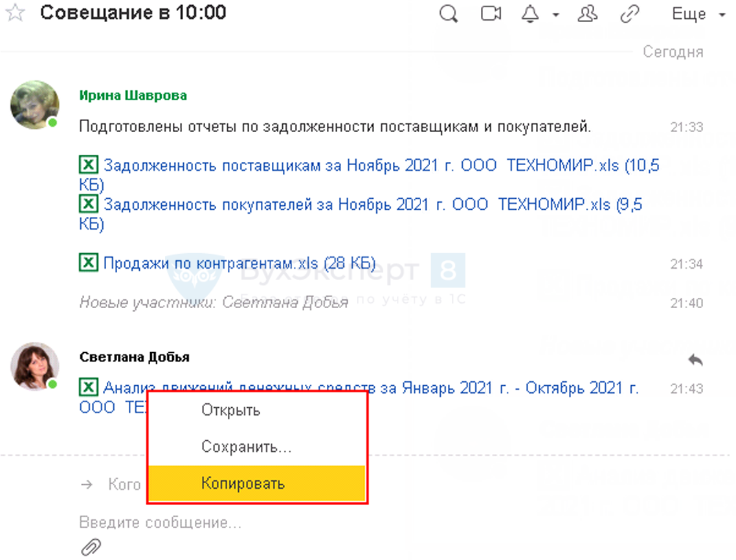Image resolution: width=736 pixels, height=560 pixels.
Task: Click Ирина Шаврова's avatar photo
Action: click(x=34, y=104)
